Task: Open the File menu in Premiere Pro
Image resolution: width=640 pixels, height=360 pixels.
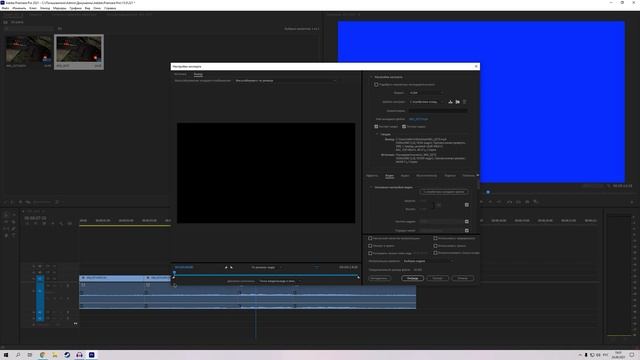Action: pos(5,8)
